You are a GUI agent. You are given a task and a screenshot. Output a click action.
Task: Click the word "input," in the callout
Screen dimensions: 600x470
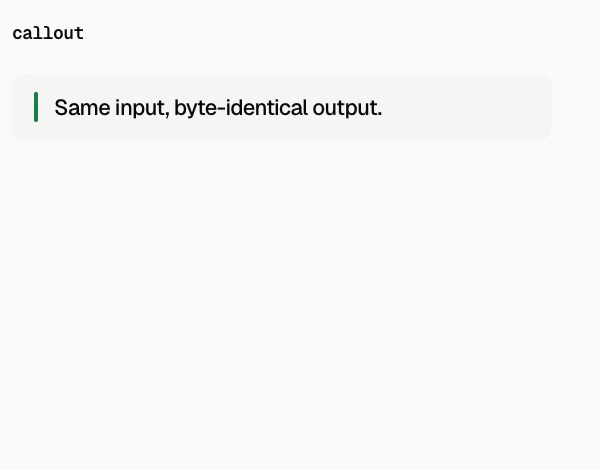click(x=142, y=108)
